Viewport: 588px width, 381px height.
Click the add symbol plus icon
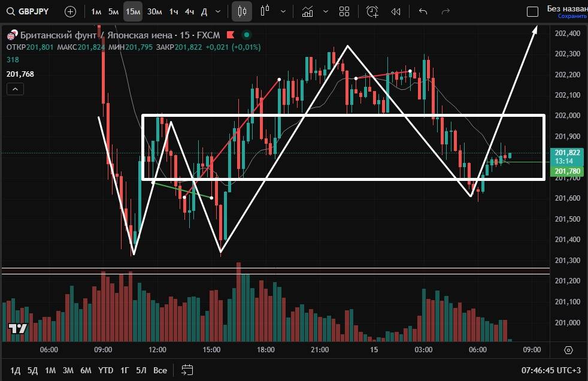click(70, 11)
